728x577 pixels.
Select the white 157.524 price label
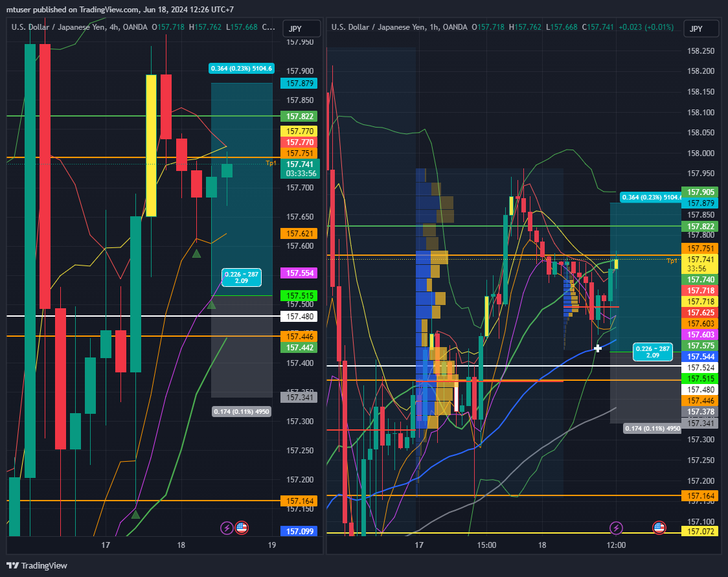click(x=700, y=368)
